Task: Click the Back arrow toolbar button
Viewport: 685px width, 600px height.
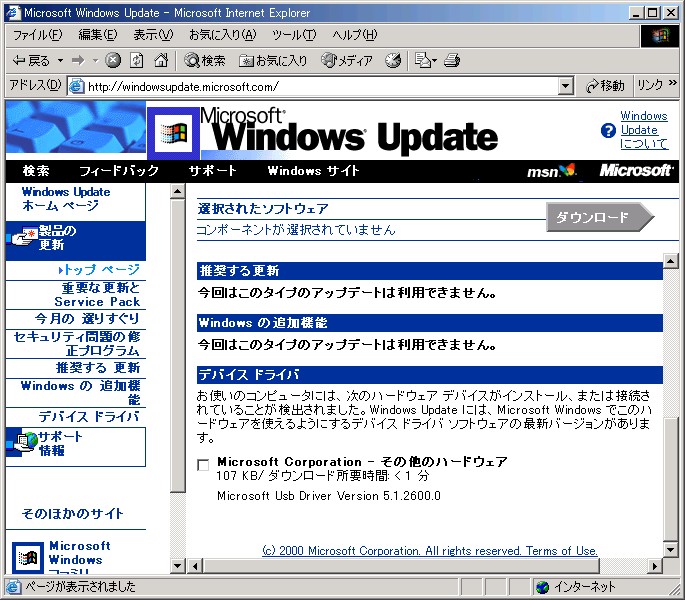Action: click(x=31, y=60)
